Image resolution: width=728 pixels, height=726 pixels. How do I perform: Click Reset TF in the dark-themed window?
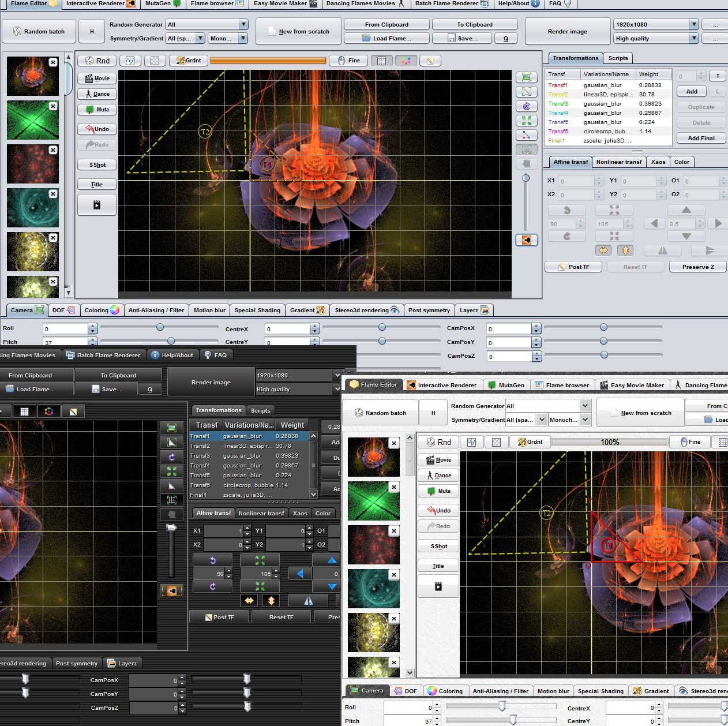click(281, 618)
